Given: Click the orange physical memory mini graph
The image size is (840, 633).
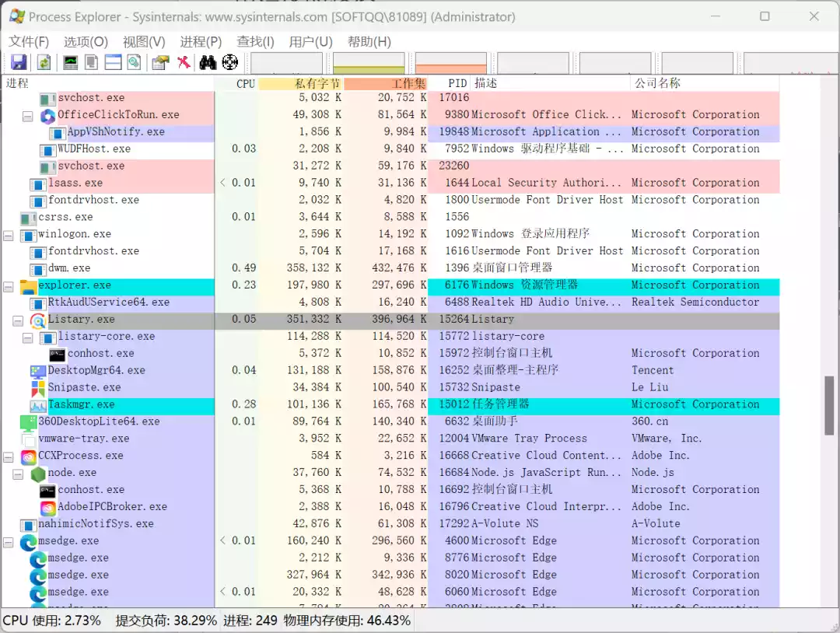Looking at the screenshot, I should [451, 63].
